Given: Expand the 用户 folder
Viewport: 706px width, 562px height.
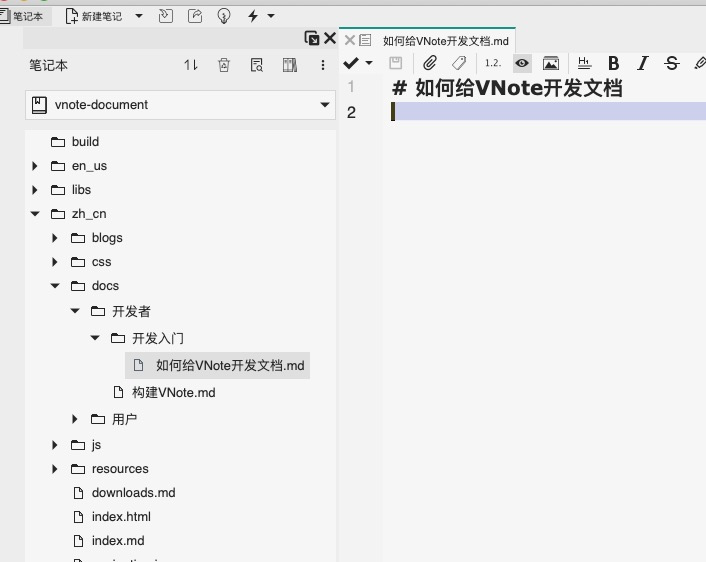Looking at the screenshot, I should [75, 419].
